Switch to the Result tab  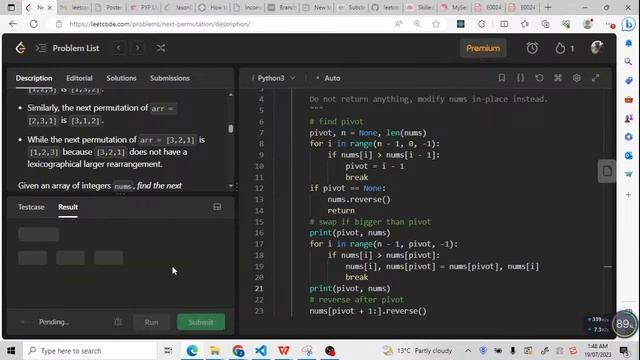click(x=68, y=207)
